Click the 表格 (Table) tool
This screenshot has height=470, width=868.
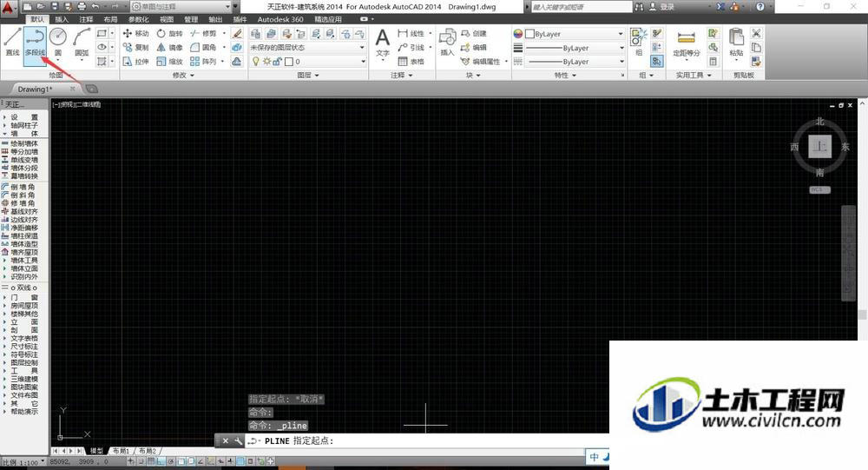coord(411,61)
